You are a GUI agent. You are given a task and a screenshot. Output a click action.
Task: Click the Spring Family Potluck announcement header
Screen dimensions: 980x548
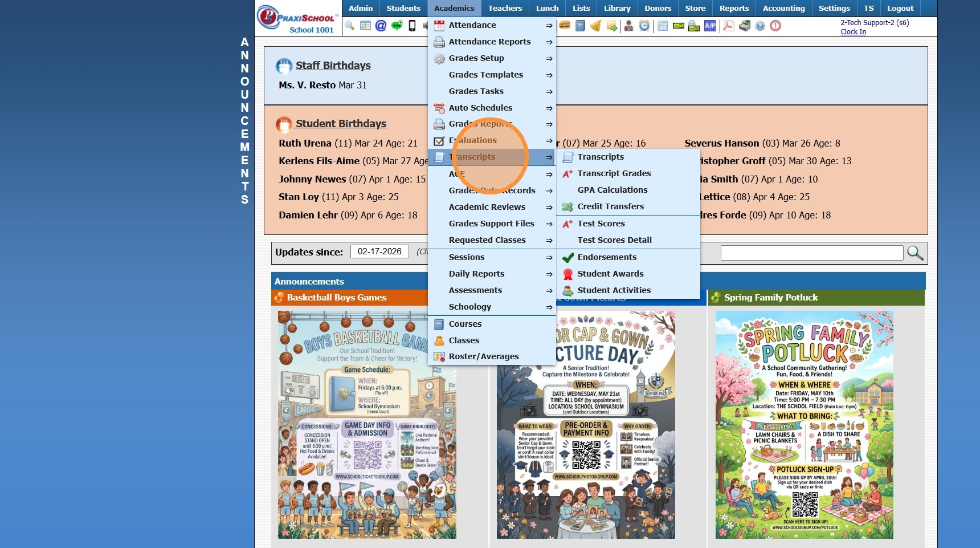tap(816, 298)
